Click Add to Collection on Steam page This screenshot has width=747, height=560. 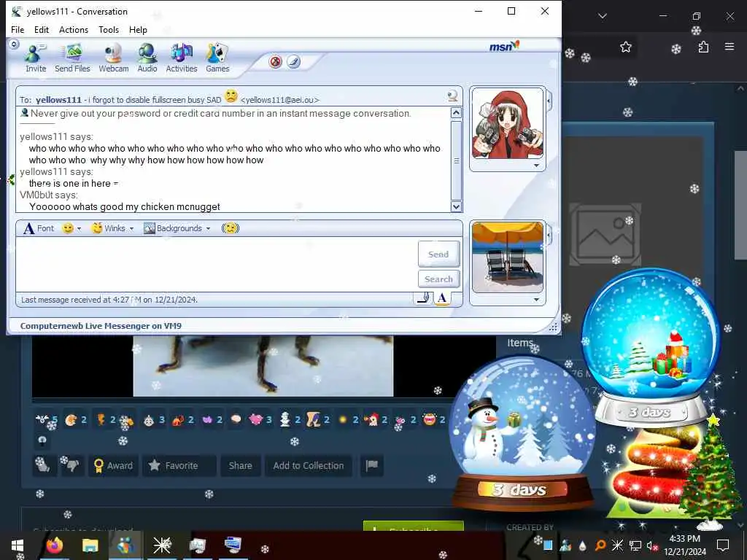click(x=309, y=466)
